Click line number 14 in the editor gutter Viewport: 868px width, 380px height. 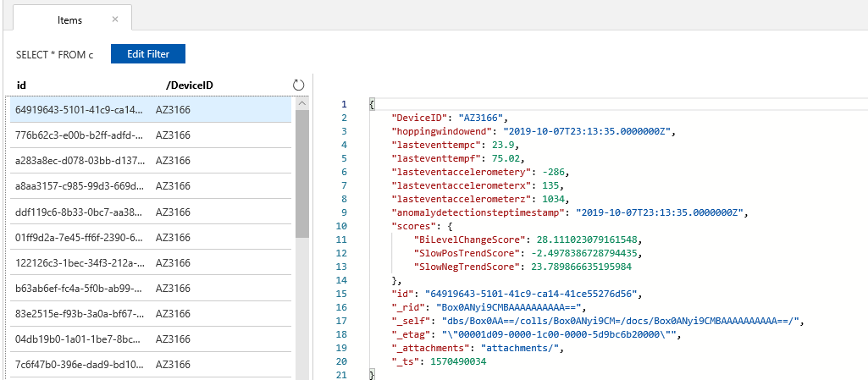click(341, 280)
